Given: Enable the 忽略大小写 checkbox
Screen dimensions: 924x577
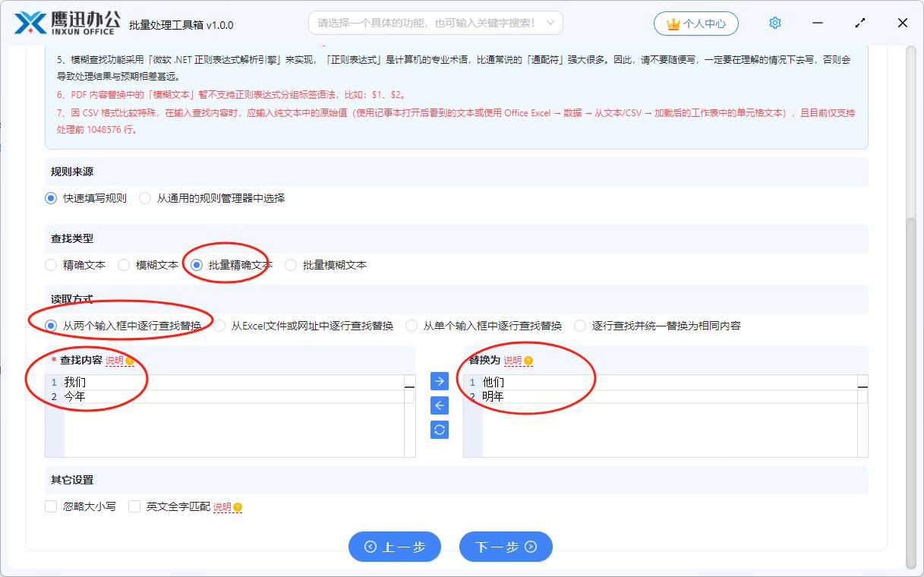Looking at the screenshot, I should (x=52, y=506).
